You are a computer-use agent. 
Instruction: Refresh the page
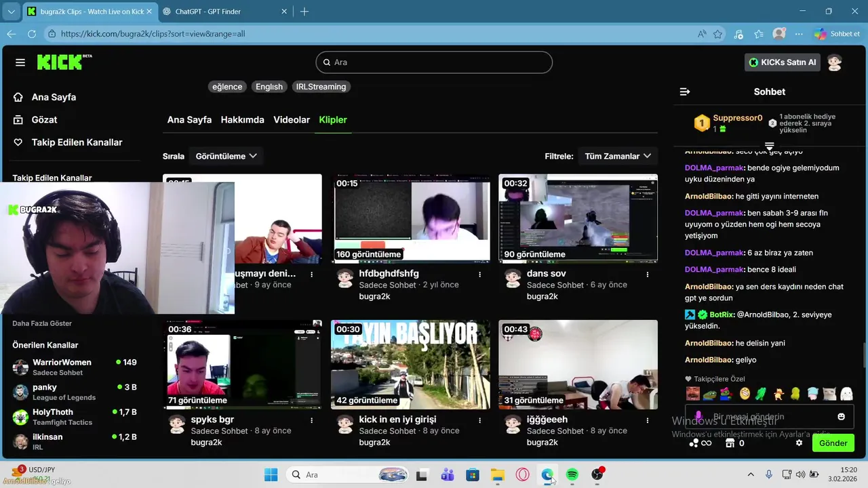point(32,34)
